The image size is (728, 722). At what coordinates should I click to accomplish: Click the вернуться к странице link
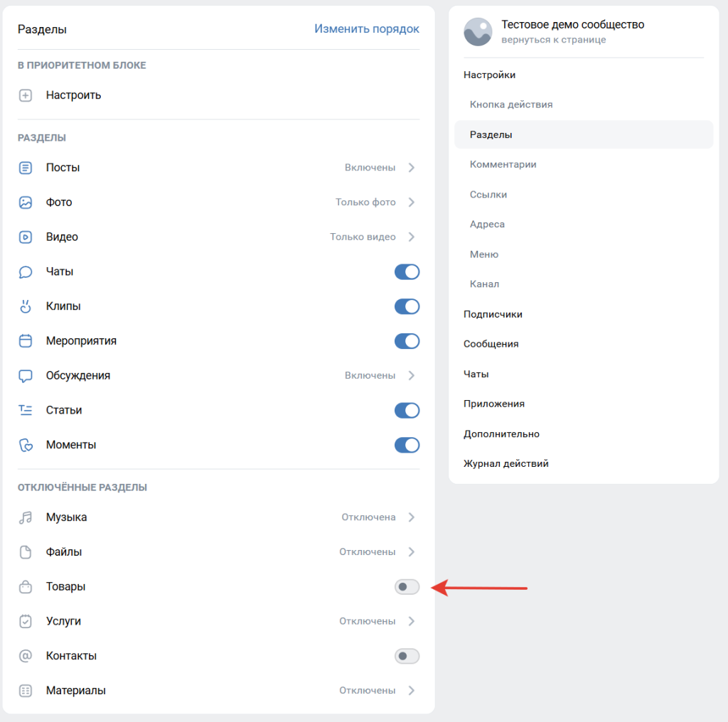click(553, 40)
